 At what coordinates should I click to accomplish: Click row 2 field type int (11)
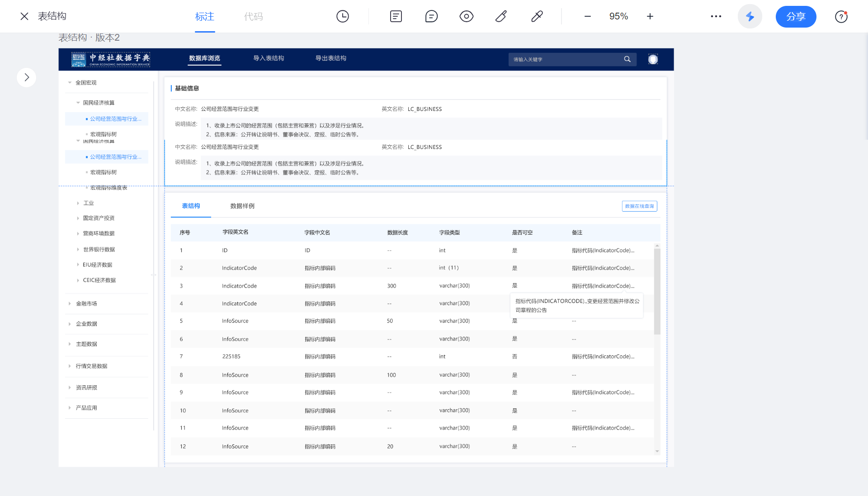(x=448, y=268)
